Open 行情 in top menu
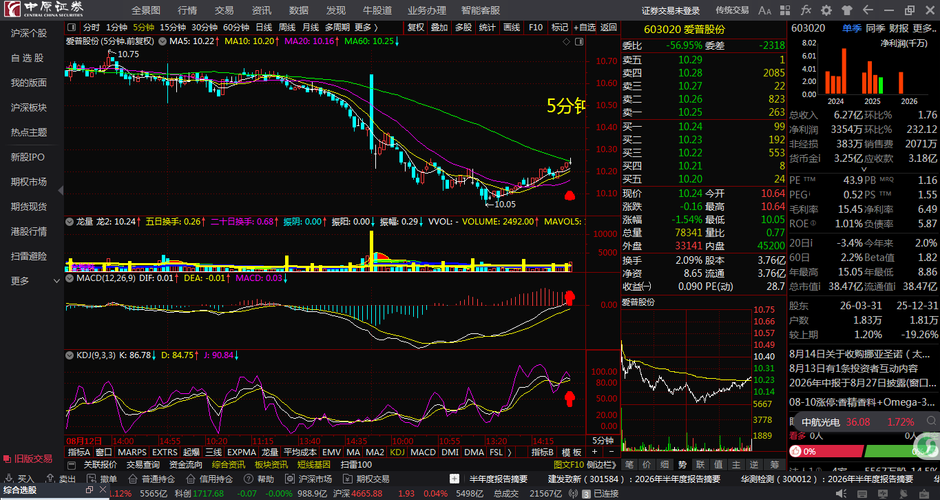 (187, 10)
